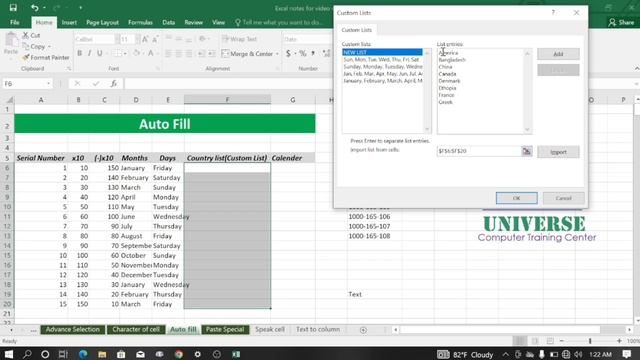Open Task View from taskbar
Image resolution: width=640 pixels, height=360 pixels.
(63, 354)
